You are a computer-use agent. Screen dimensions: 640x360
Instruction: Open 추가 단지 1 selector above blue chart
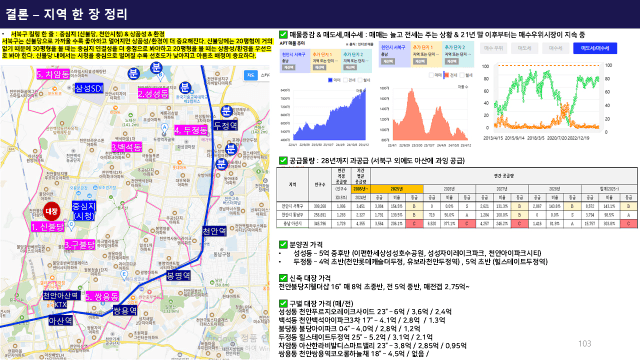325,60
